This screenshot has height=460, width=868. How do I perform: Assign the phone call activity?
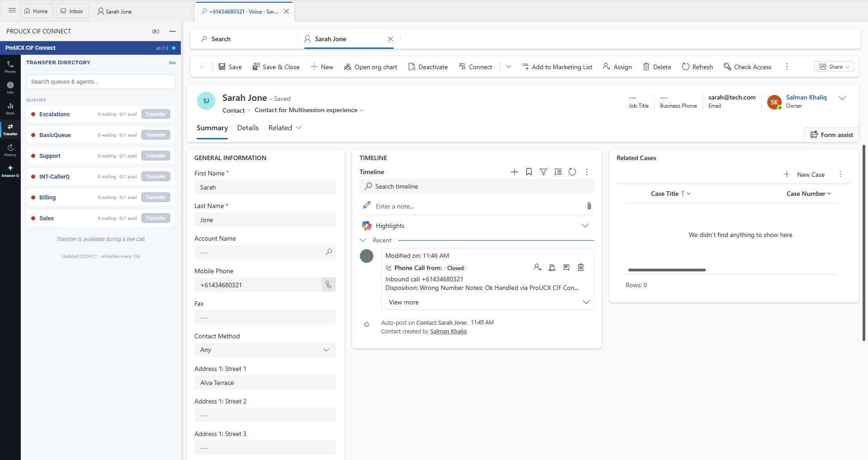pyautogui.click(x=537, y=267)
